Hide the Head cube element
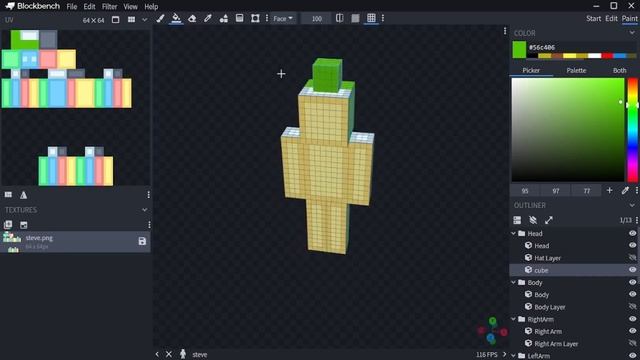 (x=632, y=246)
